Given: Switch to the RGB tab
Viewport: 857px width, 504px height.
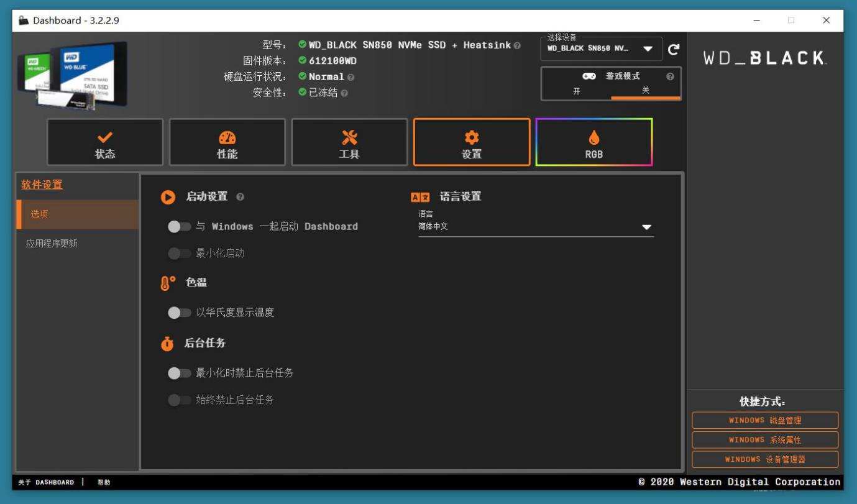Looking at the screenshot, I should tap(593, 143).
